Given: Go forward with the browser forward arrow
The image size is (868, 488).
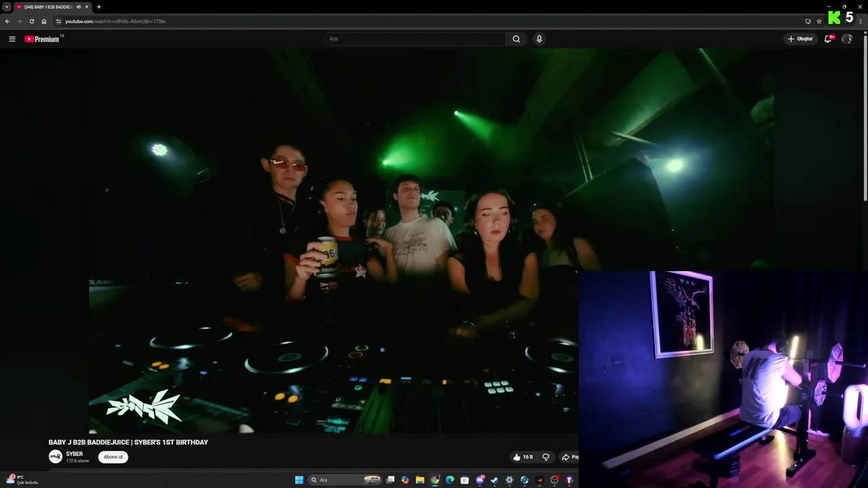Looking at the screenshot, I should coord(20,21).
